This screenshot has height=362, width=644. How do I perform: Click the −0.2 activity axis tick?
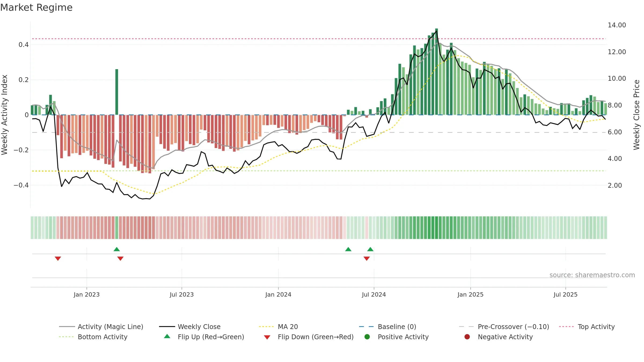[21, 150]
